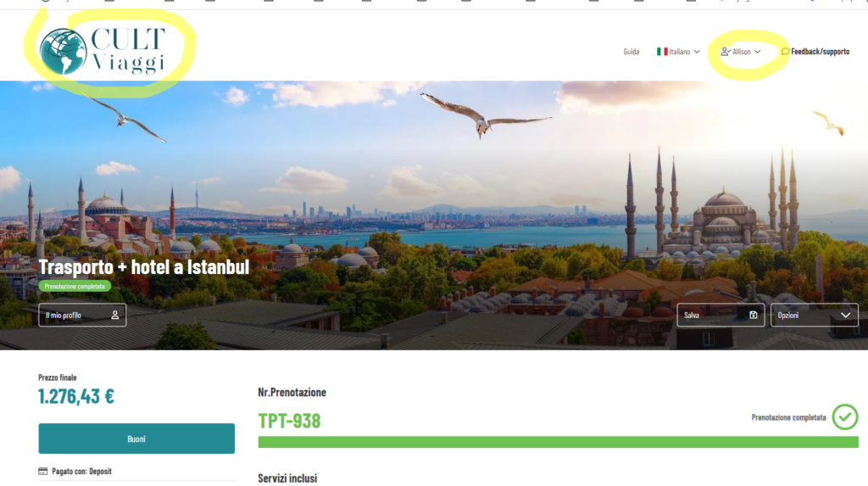868x486 pixels.
Task: Open the Guida menu item
Action: pos(631,52)
